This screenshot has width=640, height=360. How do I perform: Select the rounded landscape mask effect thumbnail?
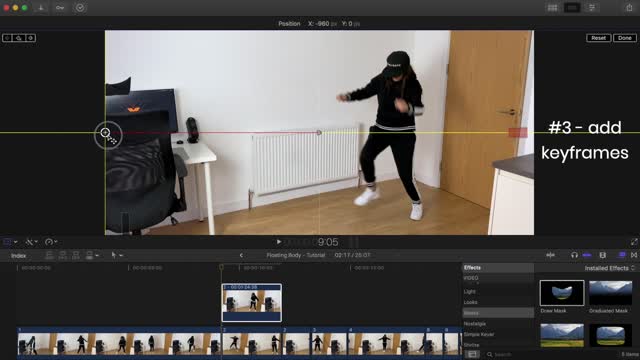coord(611,336)
